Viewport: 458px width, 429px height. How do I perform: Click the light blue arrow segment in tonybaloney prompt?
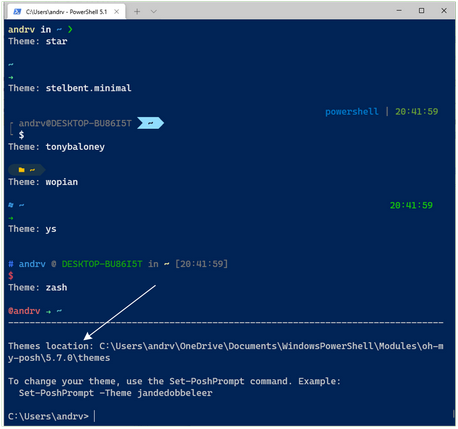coord(150,123)
